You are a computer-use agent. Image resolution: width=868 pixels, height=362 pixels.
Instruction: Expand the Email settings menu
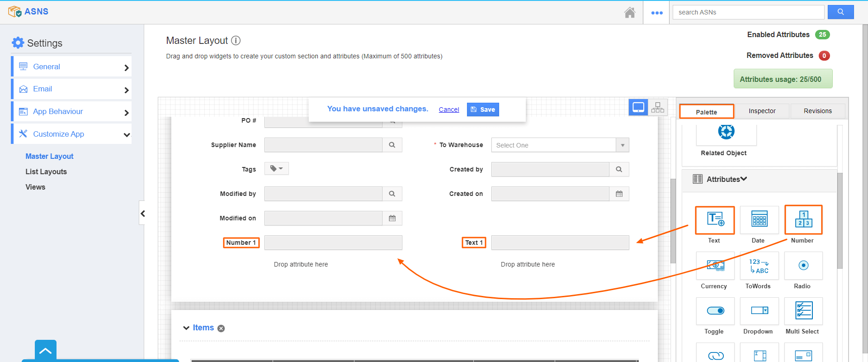[x=72, y=89]
